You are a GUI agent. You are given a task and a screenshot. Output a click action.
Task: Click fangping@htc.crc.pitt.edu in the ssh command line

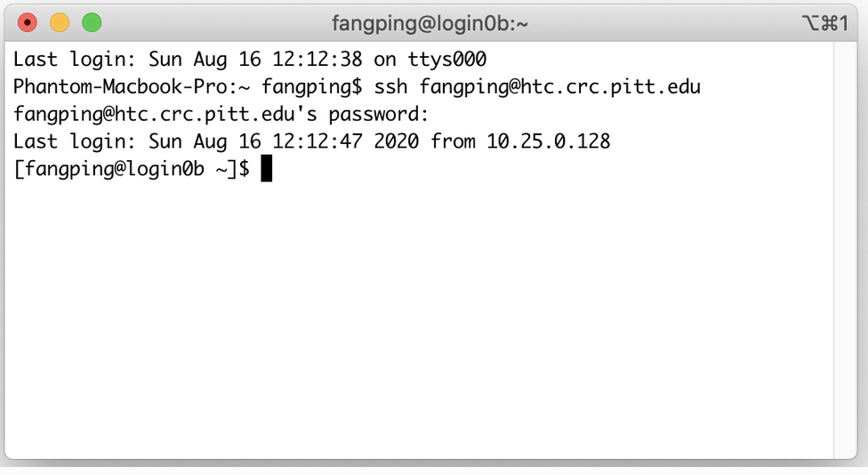pyautogui.click(x=560, y=88)
